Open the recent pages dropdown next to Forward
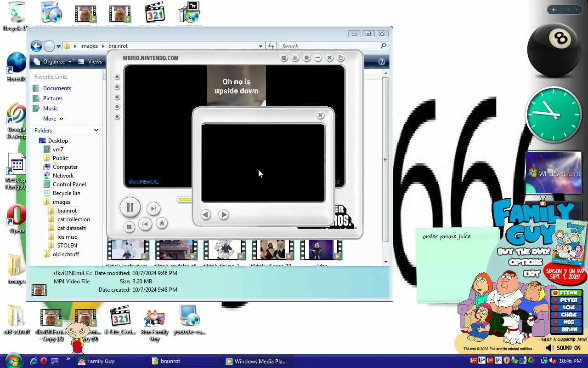 58,46
